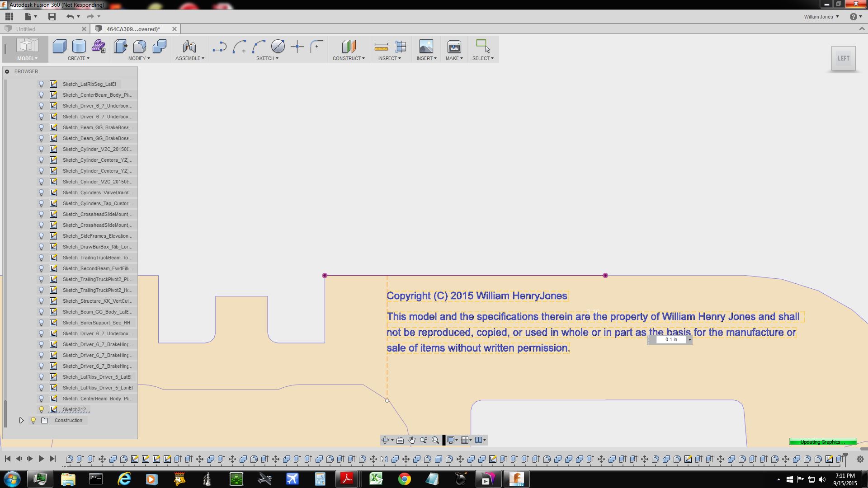Toggle visibility of Sketch_DrawBarBox_Rib sketch

41,247
